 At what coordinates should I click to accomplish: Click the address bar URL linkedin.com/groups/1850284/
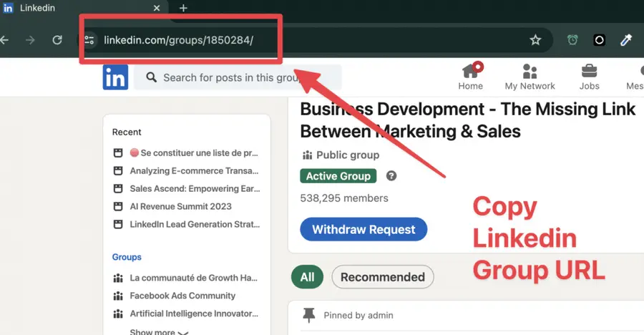[x=178, y=40]
